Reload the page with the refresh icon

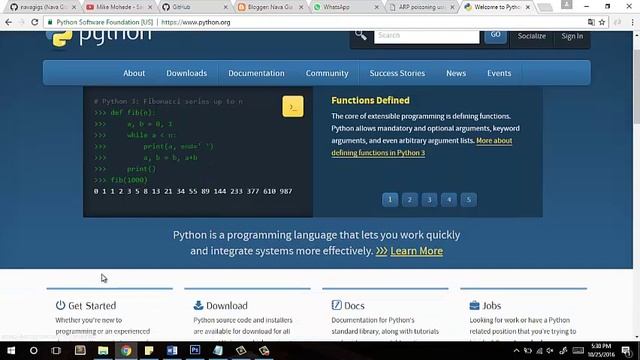[35, 22]
